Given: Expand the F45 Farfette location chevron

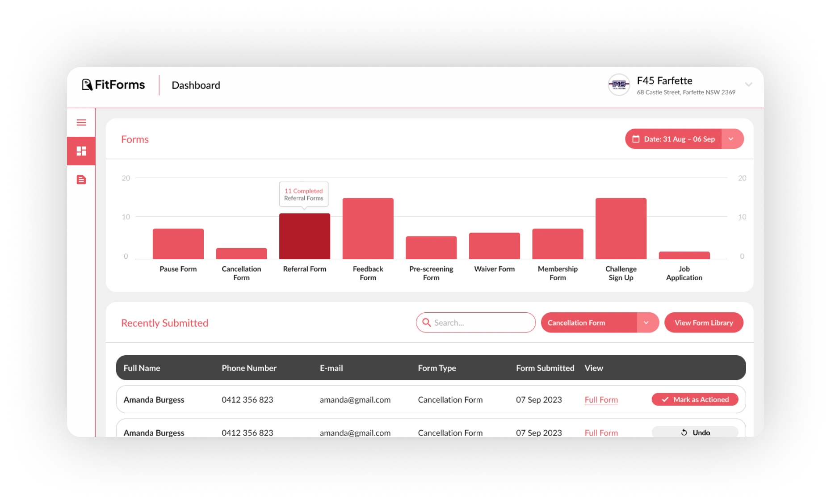Looking at the screenshot, I should tap(749, 84).
